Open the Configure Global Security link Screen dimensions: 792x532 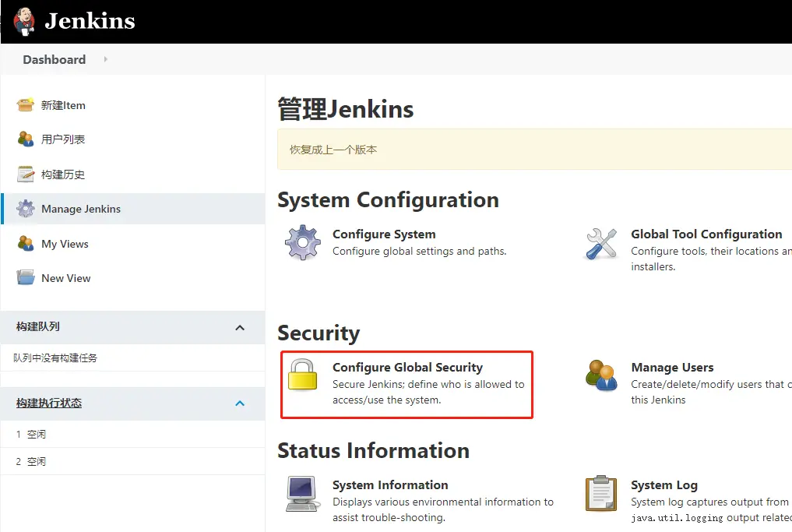point(407,368)
